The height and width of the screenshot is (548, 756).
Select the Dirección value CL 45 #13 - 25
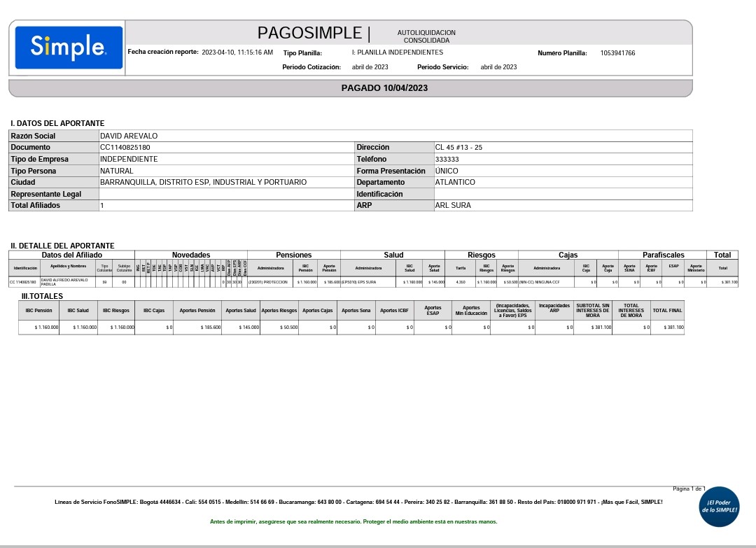pyautogui.click(x=458, y=148)
